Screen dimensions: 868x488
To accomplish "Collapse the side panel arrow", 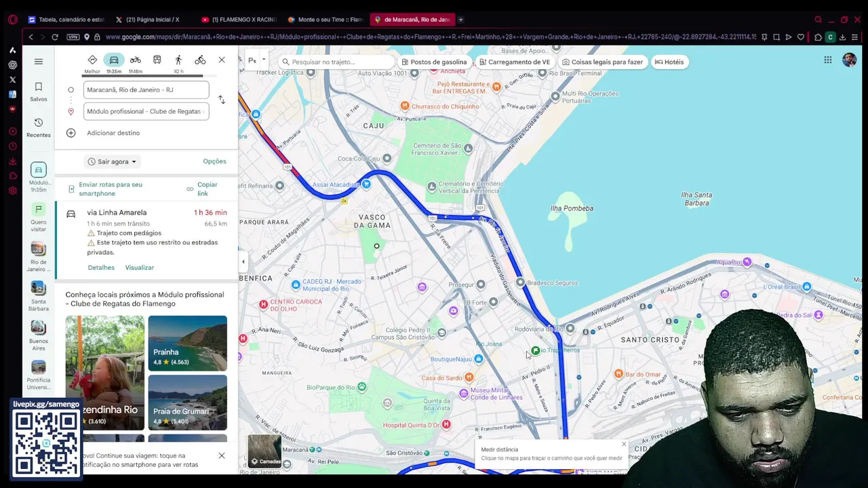I will coord(243,262).
